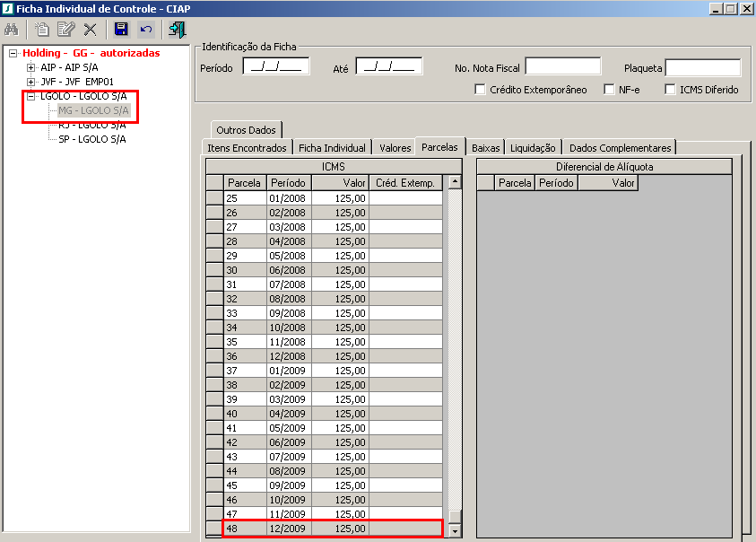
Task: Check the ICMS Diferido option
Action: pyautogui.click(x=671, y=90)
